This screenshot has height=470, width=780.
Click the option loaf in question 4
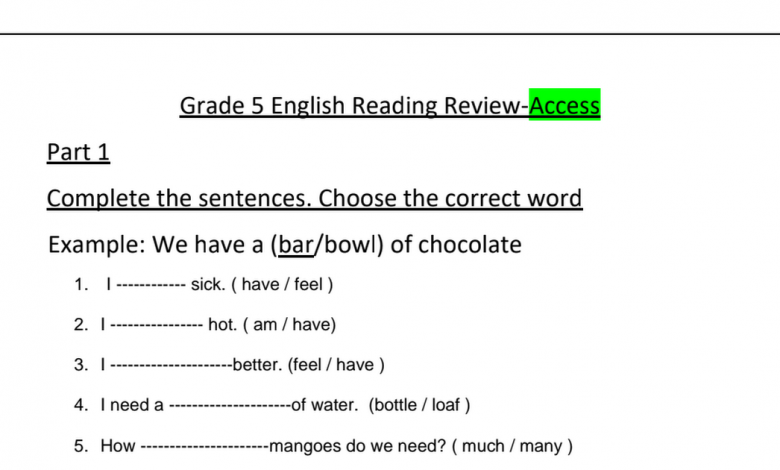pyautogui.click(x=445, y=405)
